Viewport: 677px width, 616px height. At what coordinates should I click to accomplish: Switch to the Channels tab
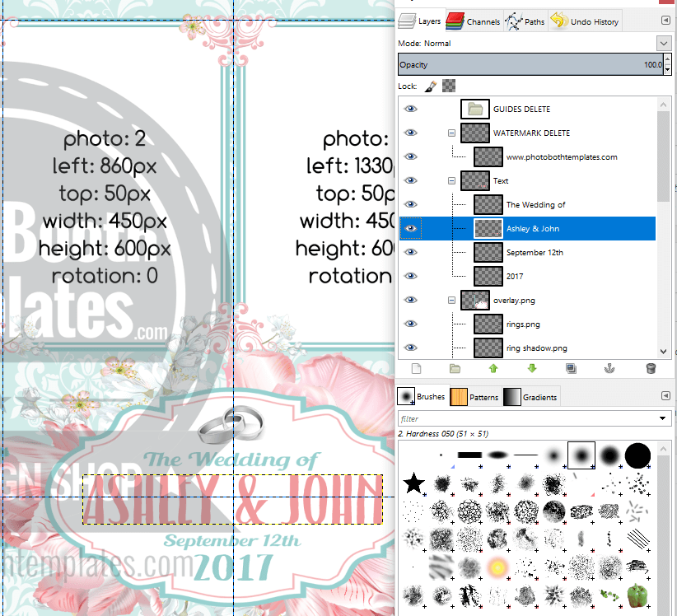474,21
